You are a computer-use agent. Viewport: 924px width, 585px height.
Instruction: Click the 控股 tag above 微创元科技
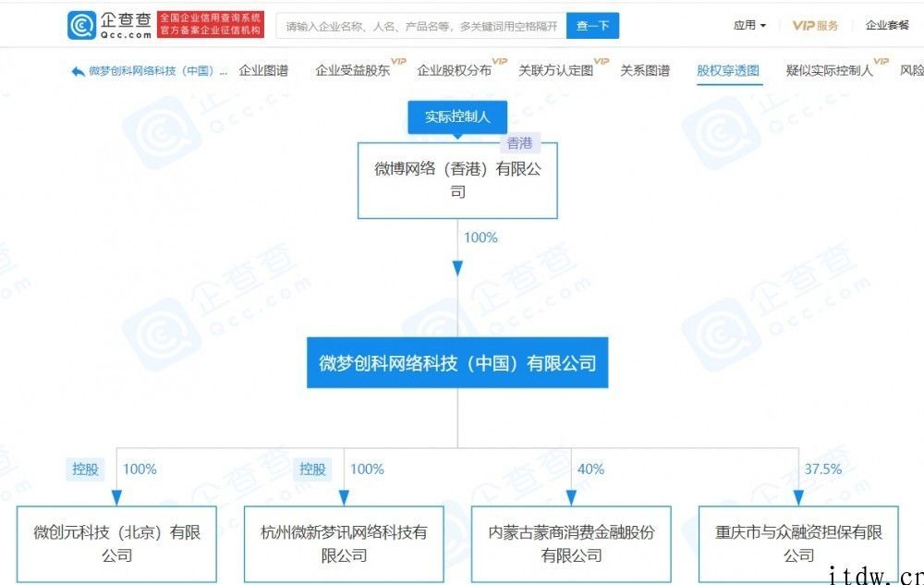coord(85,469)
